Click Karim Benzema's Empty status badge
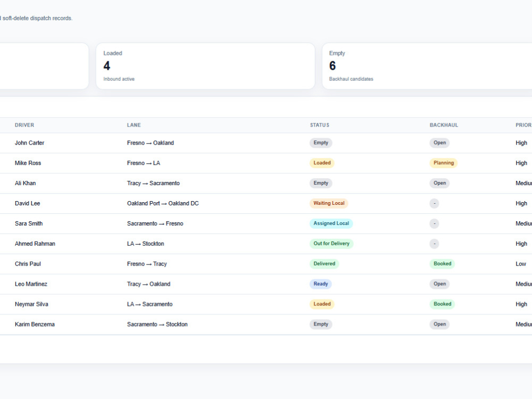The height and width of the screenshot is (399, 532). pyautogui.click(x=321, y=325)
